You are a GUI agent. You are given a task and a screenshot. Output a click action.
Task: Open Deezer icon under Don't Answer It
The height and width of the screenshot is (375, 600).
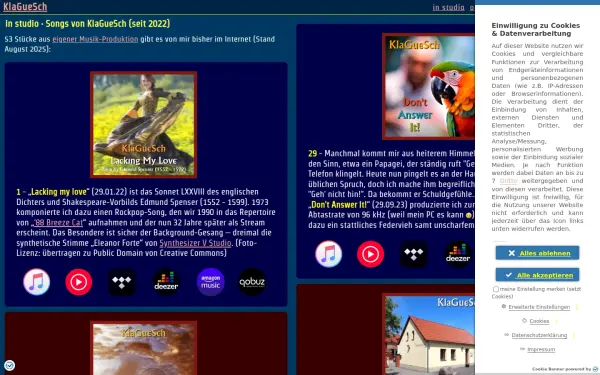coord(458,254)
